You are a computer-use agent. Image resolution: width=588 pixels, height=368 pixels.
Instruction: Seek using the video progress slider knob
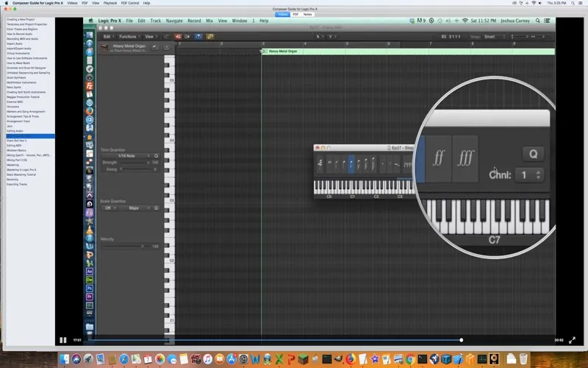462,340
